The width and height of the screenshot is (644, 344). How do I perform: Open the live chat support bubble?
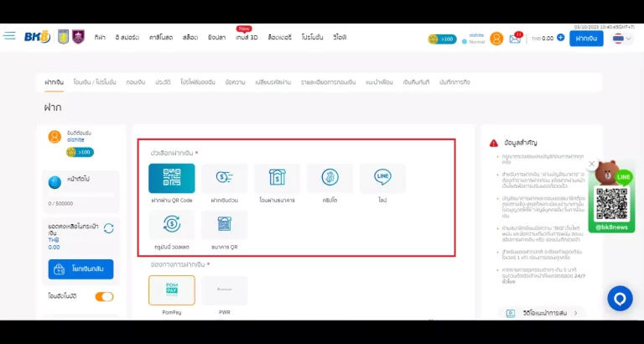coord(620,298)
